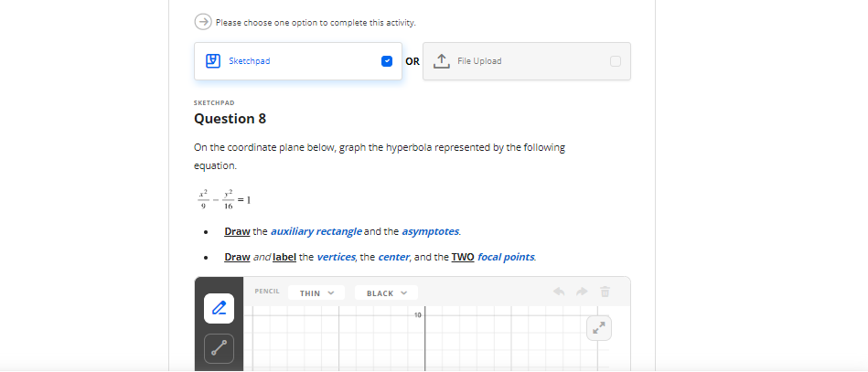Open the asymptotes glossary link
Screen dimensions: 868x372
point(430,231)
